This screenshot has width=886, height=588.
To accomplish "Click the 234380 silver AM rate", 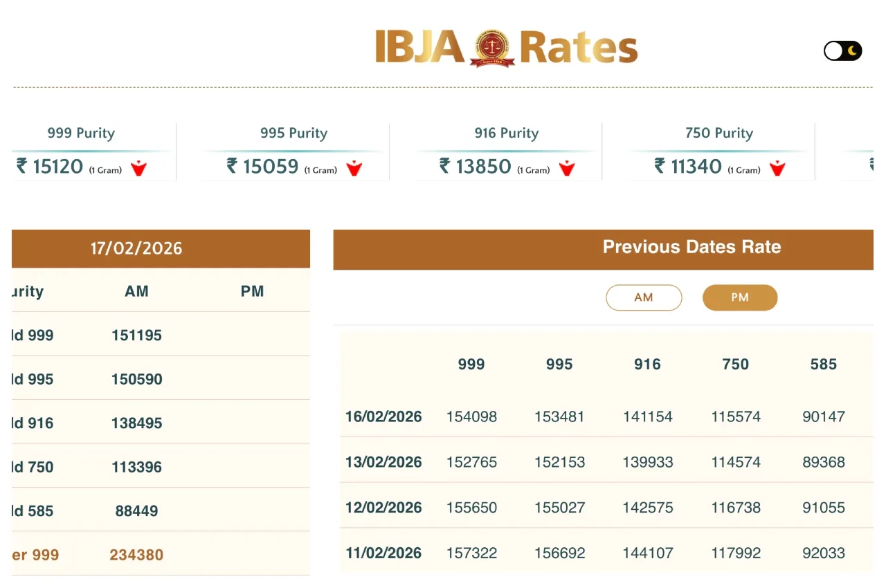I will tap(136, 555).
